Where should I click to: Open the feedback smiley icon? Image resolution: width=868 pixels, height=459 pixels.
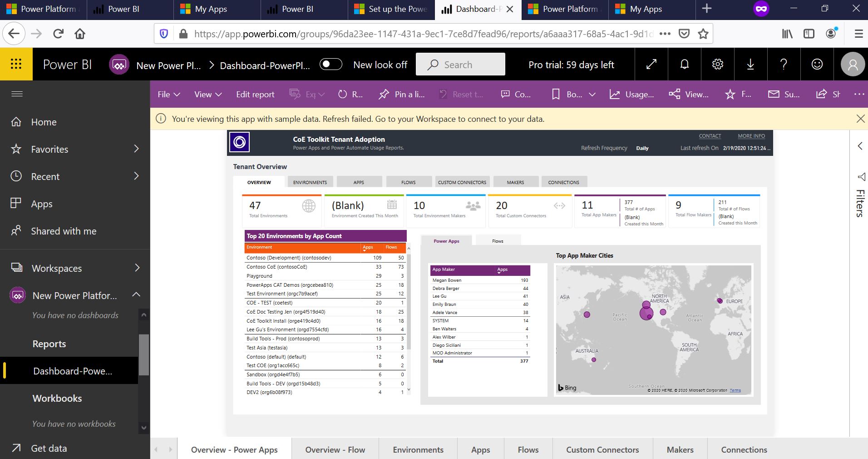[817, 64]
